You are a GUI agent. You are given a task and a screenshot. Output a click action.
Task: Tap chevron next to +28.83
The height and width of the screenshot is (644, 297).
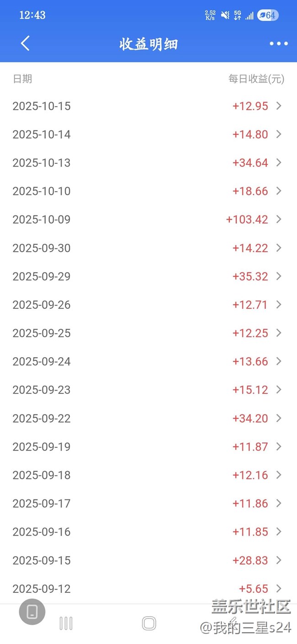[279, 560]
